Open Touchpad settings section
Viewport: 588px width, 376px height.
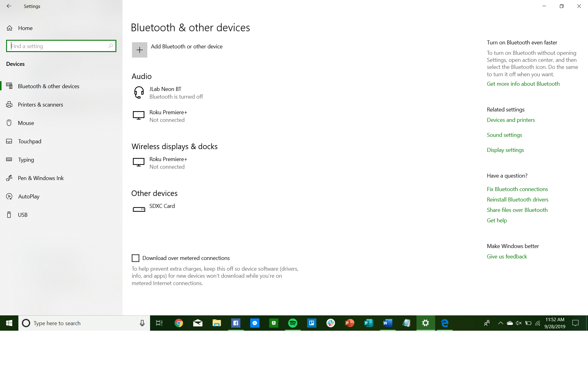coord(61,141)
